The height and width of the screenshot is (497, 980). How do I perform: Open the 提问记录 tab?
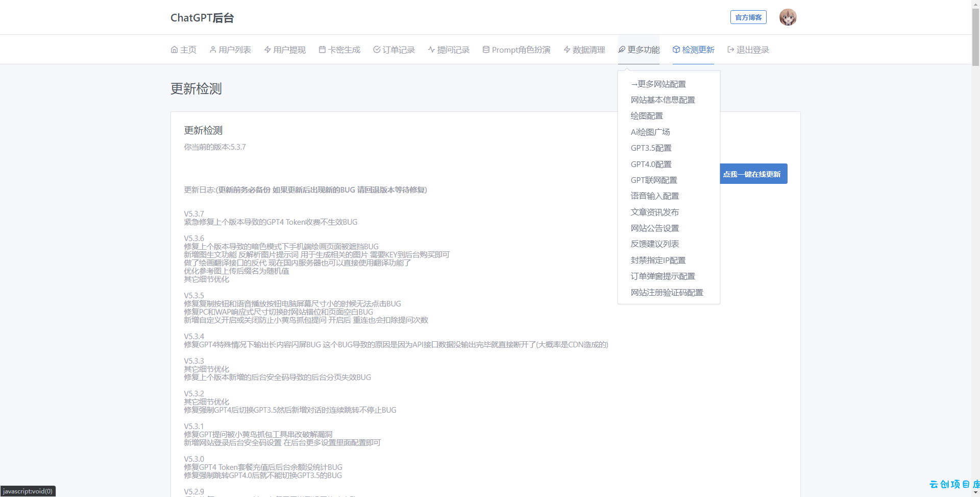coord(449,50)
